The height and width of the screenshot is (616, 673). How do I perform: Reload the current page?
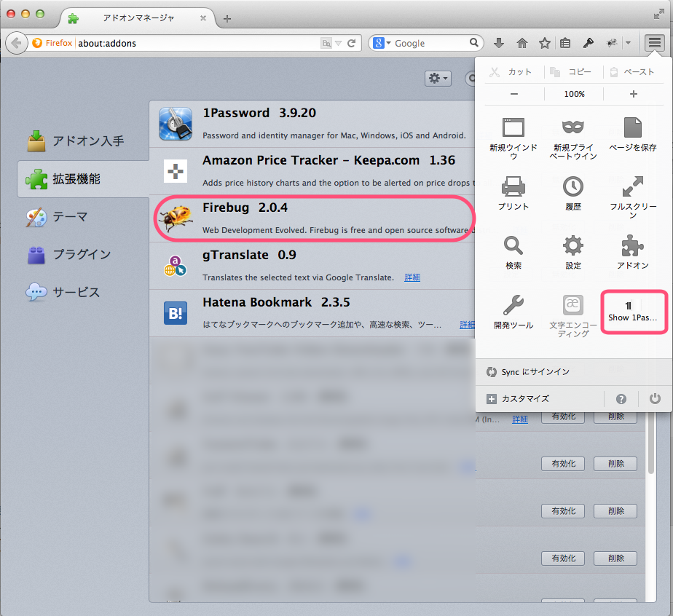pyautogui.click(x=352, y=43)
